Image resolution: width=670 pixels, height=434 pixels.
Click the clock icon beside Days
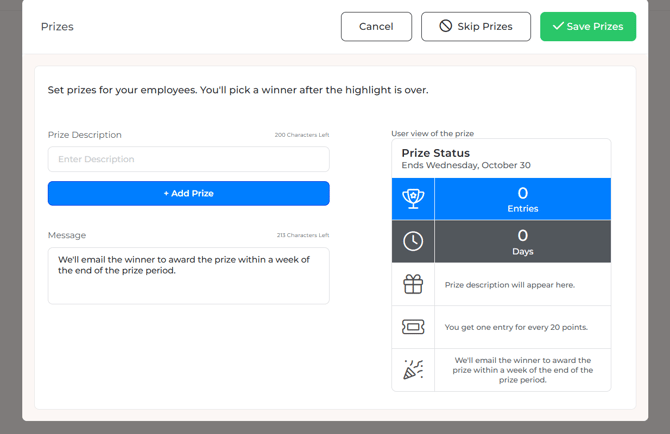(x=413, y=241)
